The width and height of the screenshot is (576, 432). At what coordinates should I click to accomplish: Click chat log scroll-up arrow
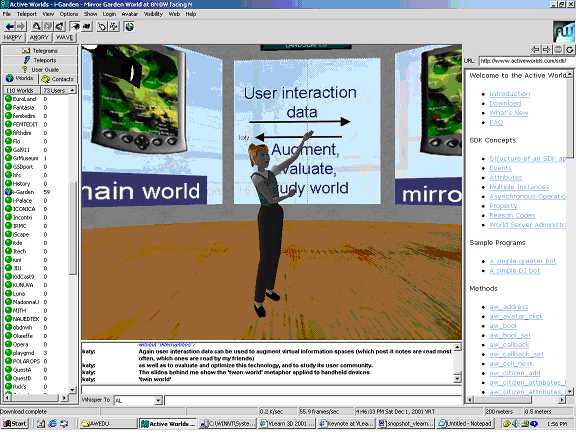[x=457, y=347]
